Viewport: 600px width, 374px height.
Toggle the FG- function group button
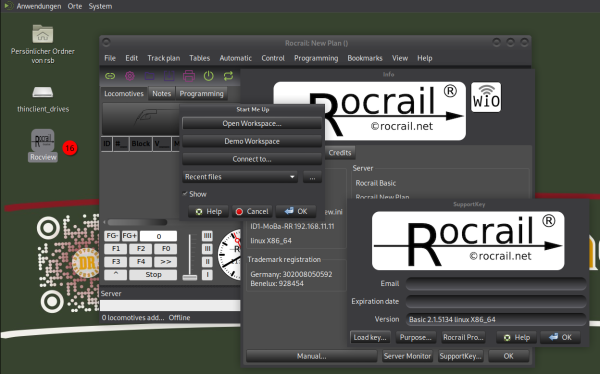(x=112, y=236)
